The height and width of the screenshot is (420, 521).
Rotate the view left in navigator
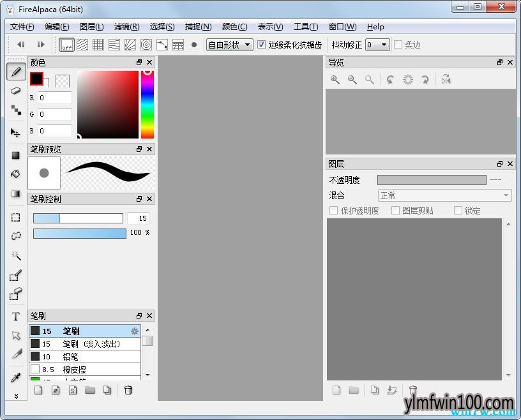[390, 80]
